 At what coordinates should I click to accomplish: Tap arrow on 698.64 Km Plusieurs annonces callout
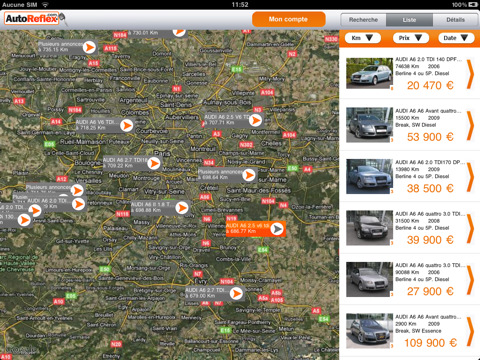[249, 175]
